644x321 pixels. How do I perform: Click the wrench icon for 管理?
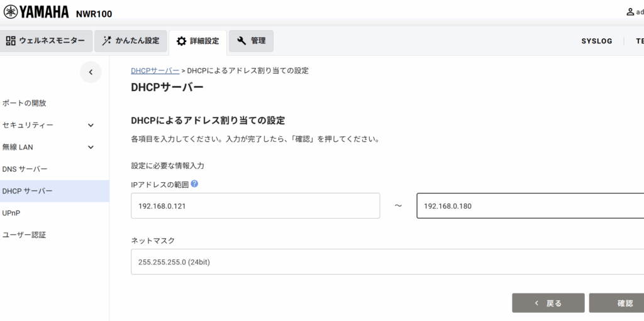click(241, 41)
